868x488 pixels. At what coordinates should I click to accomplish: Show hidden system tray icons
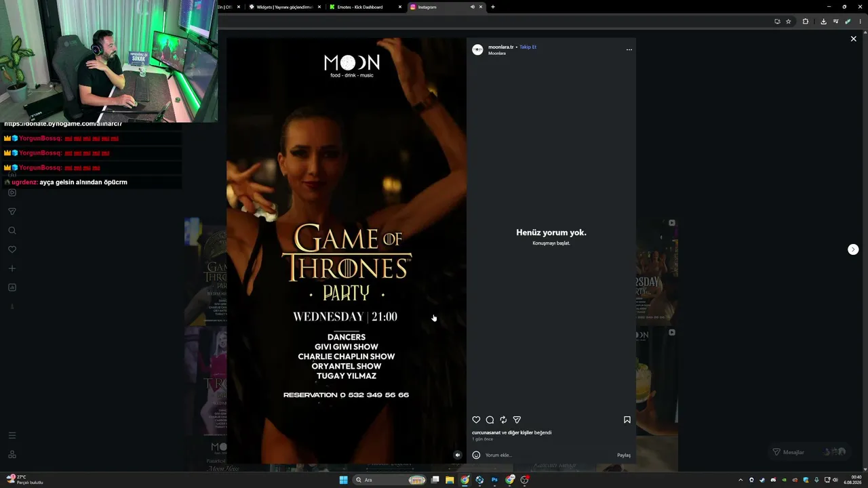coord(741,480)
